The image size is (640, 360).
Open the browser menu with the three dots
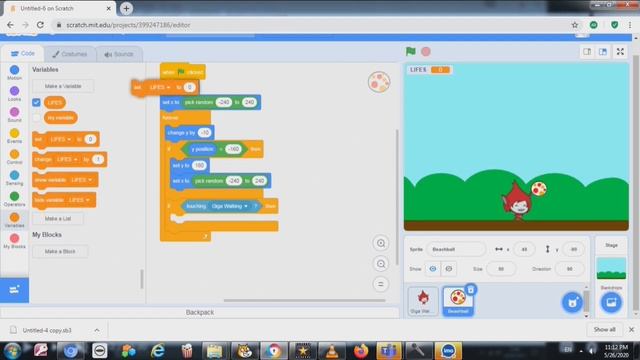coord(630,25)
